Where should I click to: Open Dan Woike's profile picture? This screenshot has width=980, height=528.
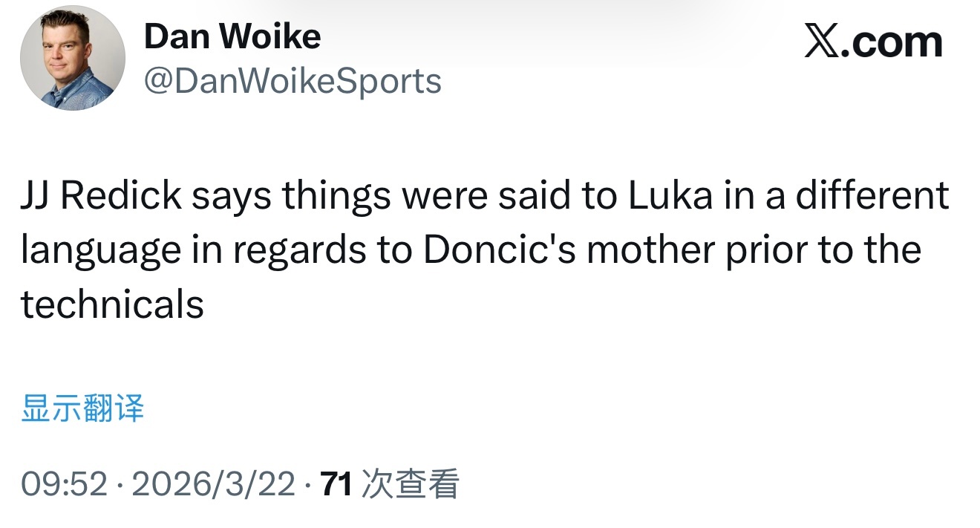click(72, 59)
